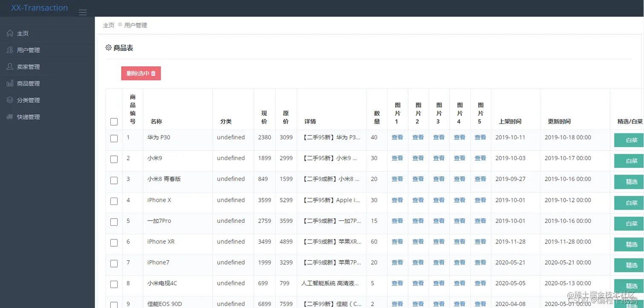Check the box for 小米电视4C row
Screen dimensions: 644x308
click(114, 284)
